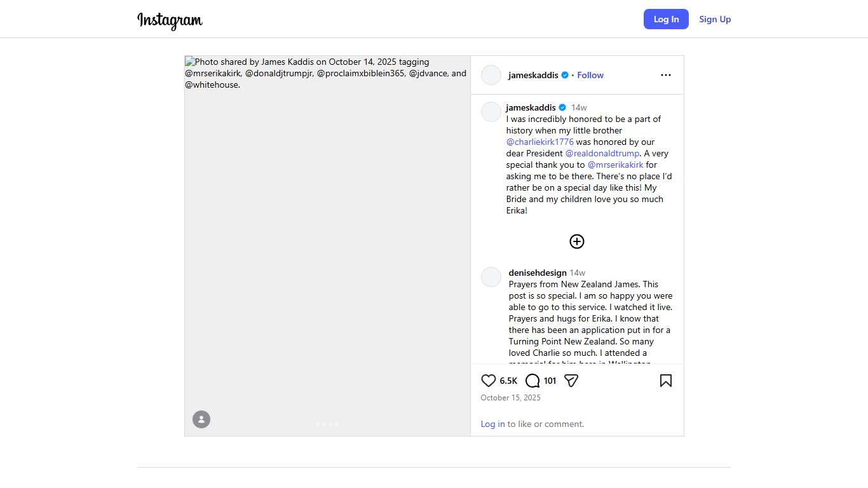
Task: Click the heart like icon
Action: point(488,381)
